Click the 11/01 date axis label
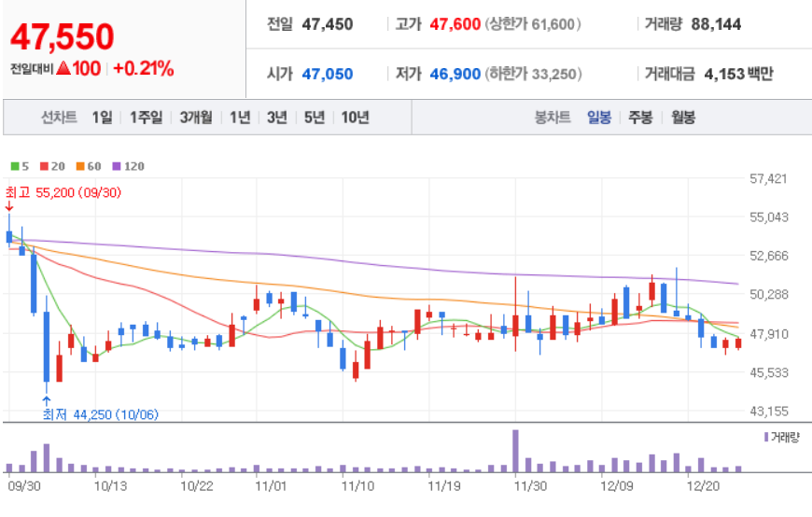 [271, 486]
